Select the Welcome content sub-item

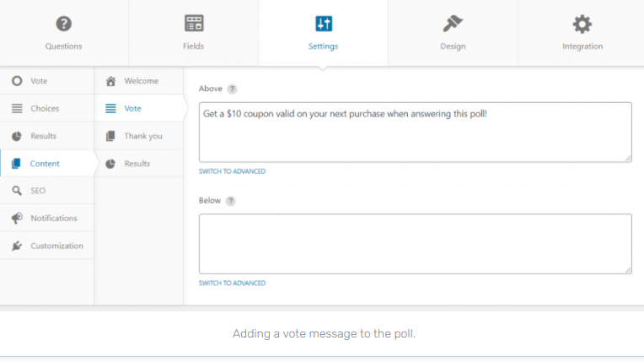click(141, 81)
